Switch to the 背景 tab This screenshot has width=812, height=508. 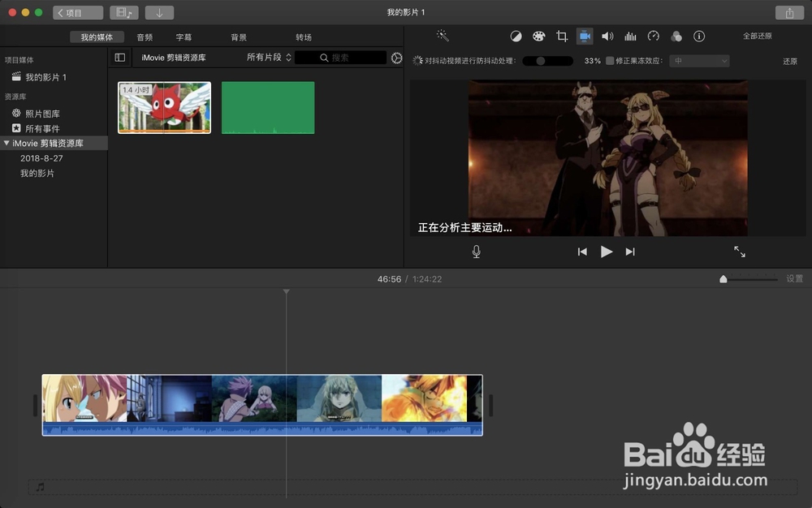(239, 37)
